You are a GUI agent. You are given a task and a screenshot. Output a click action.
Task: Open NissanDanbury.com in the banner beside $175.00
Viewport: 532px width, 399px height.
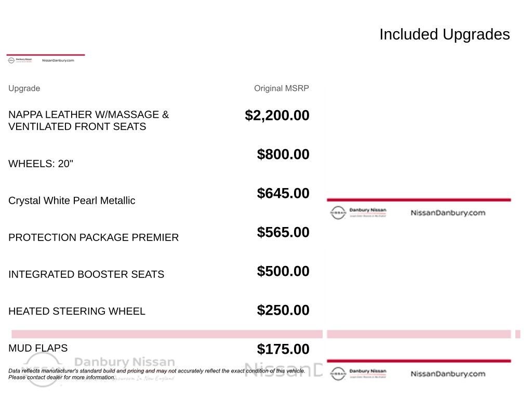click(447, 374)
